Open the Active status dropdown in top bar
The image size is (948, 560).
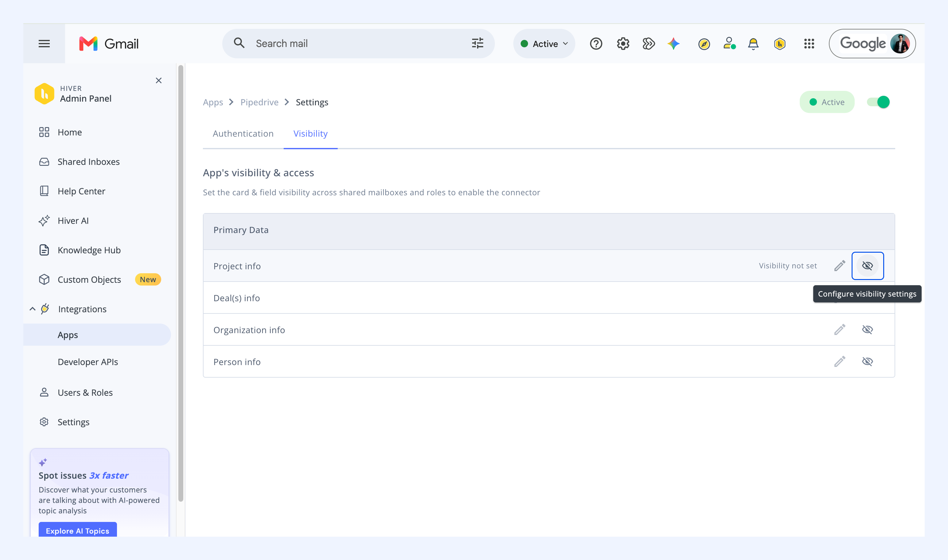[x=544, y=44]
